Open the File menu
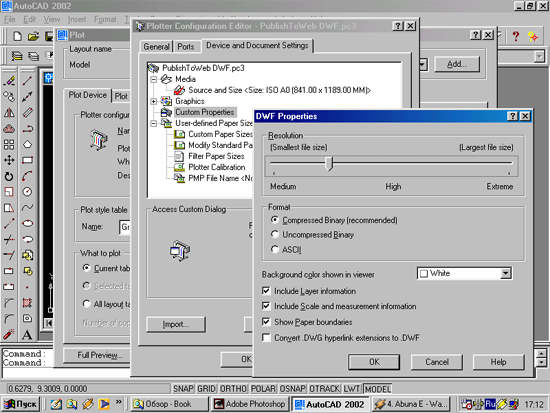This screenshot has width=550, height=413. point(9,20)
